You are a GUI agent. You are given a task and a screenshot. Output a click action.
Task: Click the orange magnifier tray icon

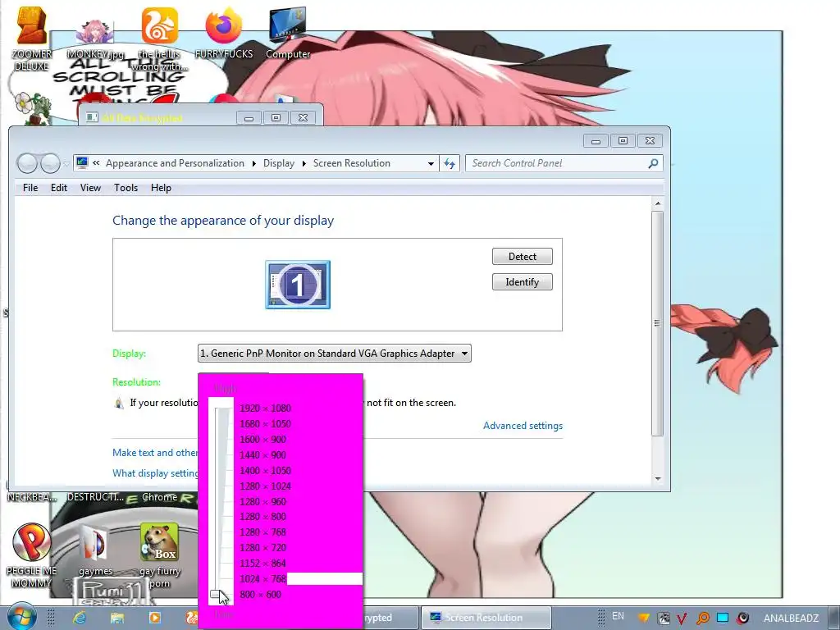pos(703,619)
